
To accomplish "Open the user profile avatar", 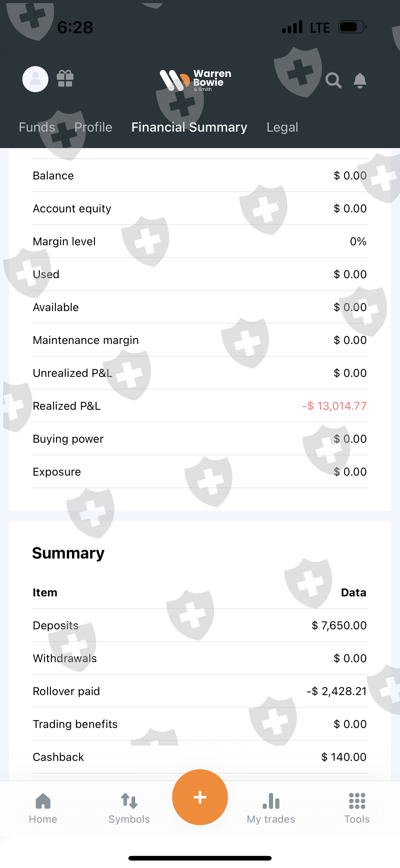I will tap(35, 79).
